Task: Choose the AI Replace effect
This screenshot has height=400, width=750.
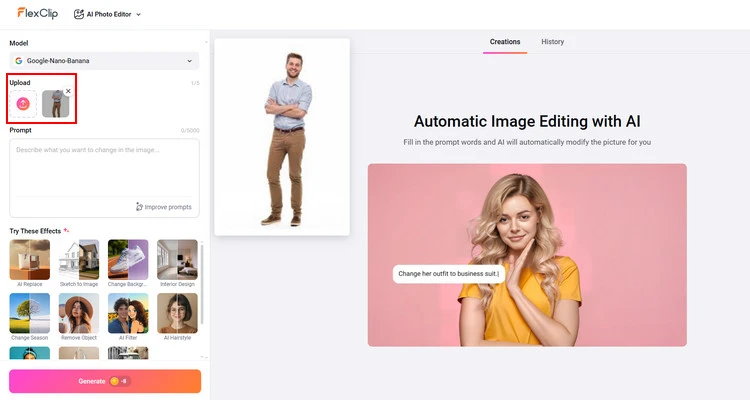Action: [30, 263]
